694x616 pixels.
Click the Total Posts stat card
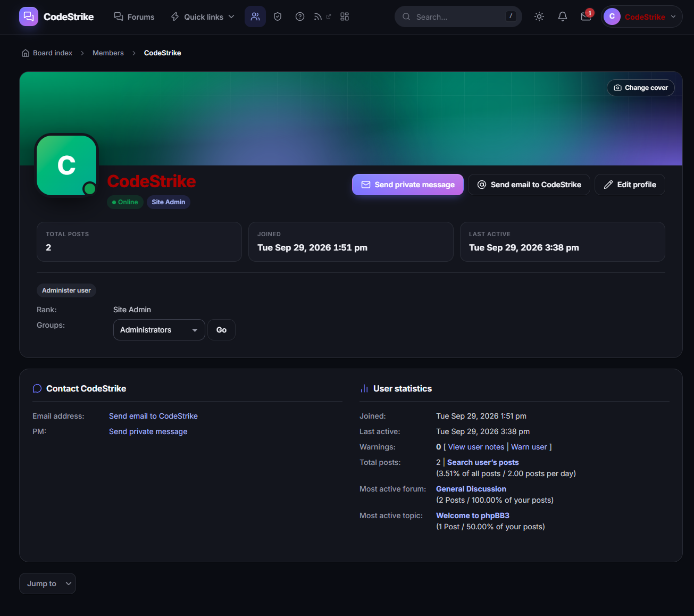tap(139, 242)
